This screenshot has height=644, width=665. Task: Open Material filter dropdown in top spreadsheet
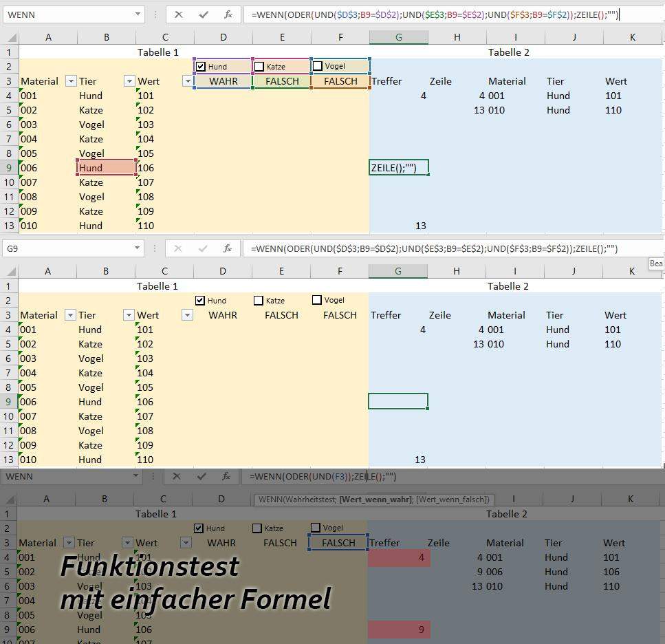coord(70,81)
